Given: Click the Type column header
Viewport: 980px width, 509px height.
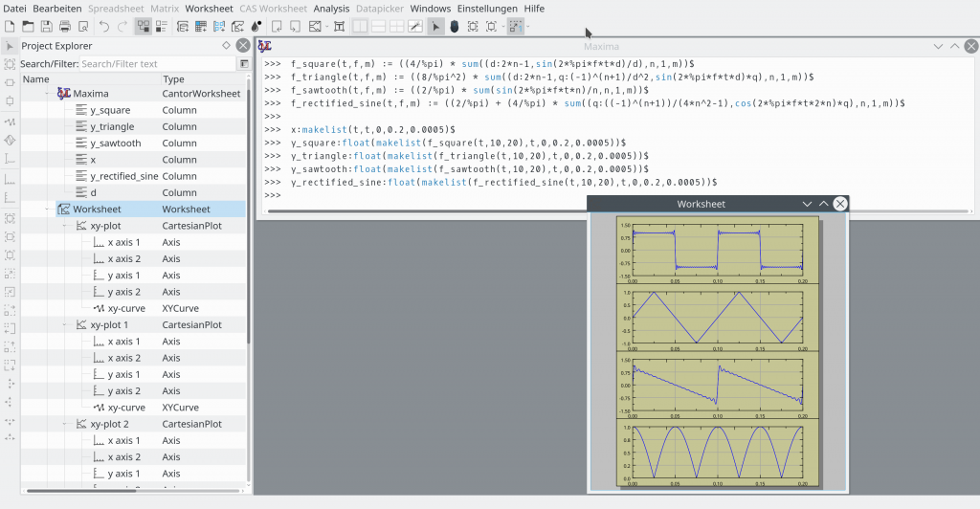Looking at the screenshot, I should point(173,79).
